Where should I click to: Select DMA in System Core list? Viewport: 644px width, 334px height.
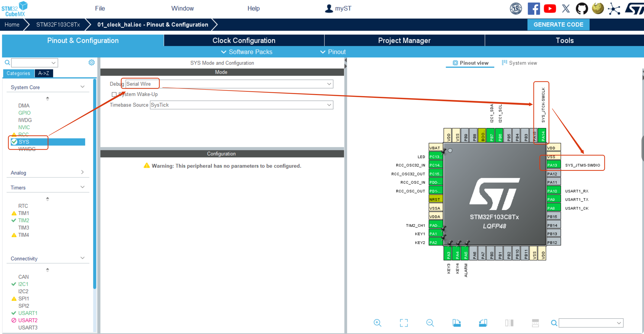click(x=24, y=105)
